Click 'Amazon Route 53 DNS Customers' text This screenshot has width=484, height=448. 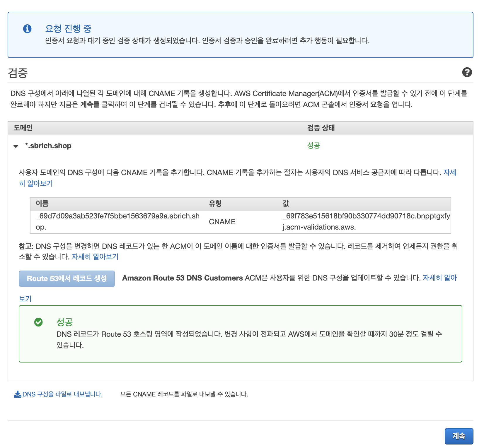coord(183,278)
